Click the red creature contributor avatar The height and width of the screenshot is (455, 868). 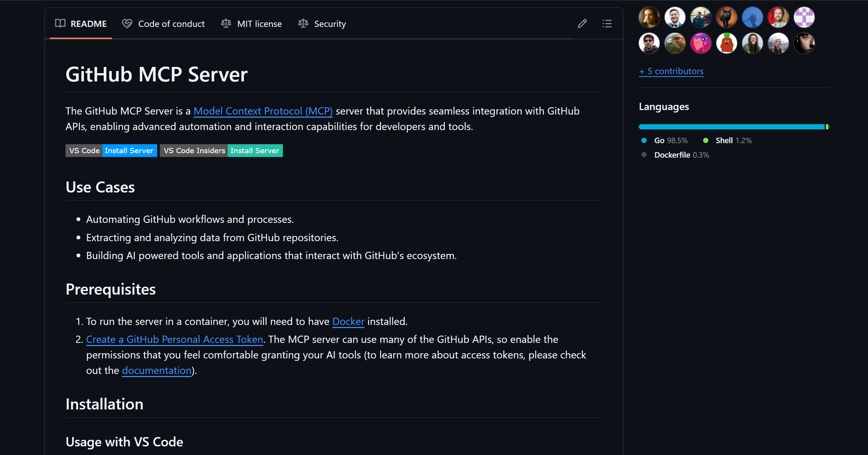click(726, 43)
